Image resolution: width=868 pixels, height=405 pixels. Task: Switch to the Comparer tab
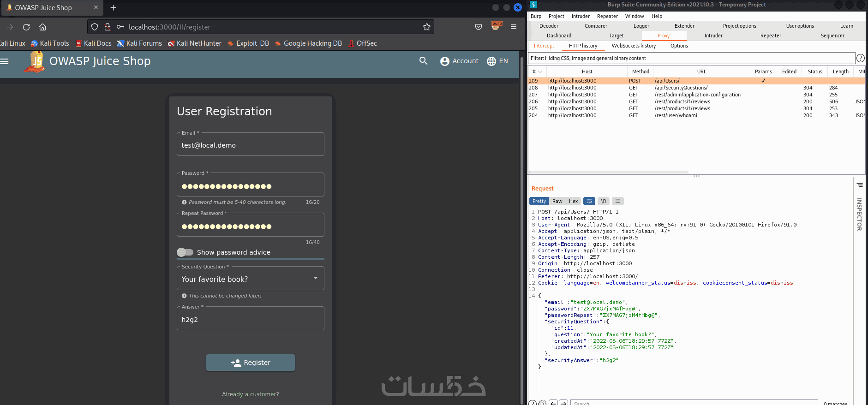(596, 26)
